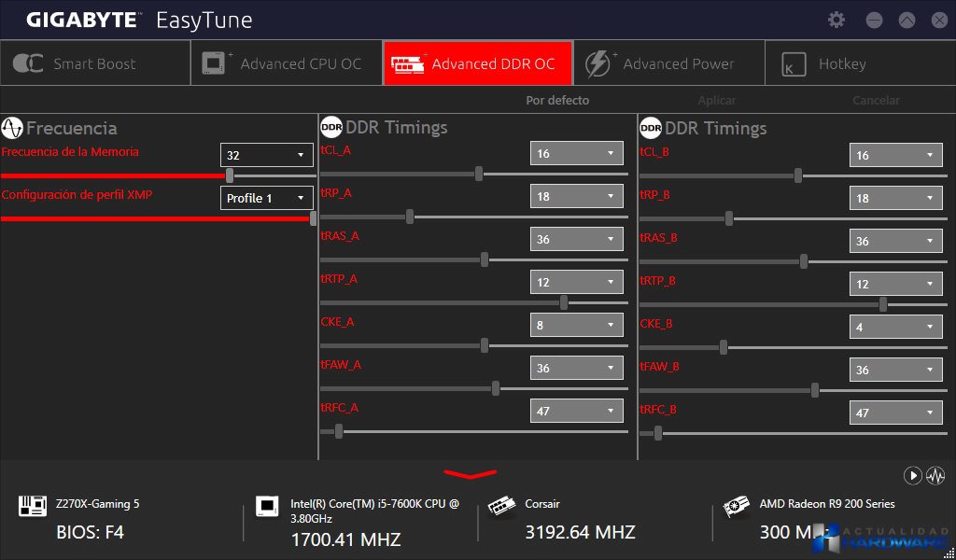Open the settings gear icon
The height and width of the screenshot is (560, 956).
[836, 20]
